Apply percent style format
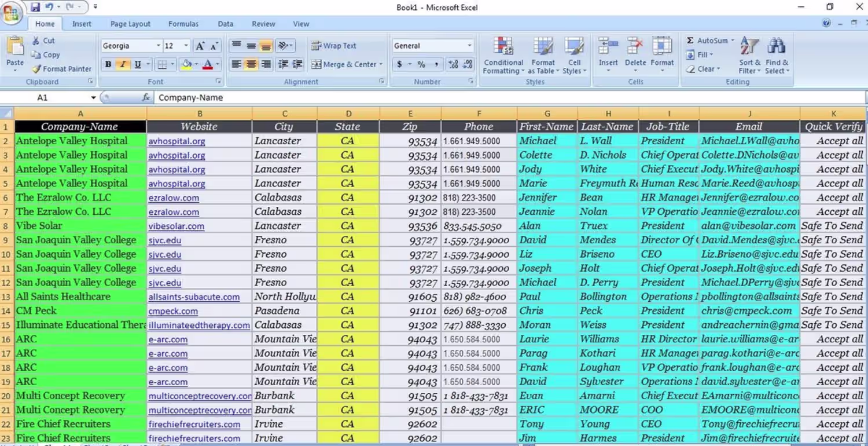This screenshot has height=446, width=868. tap(421, 64)
